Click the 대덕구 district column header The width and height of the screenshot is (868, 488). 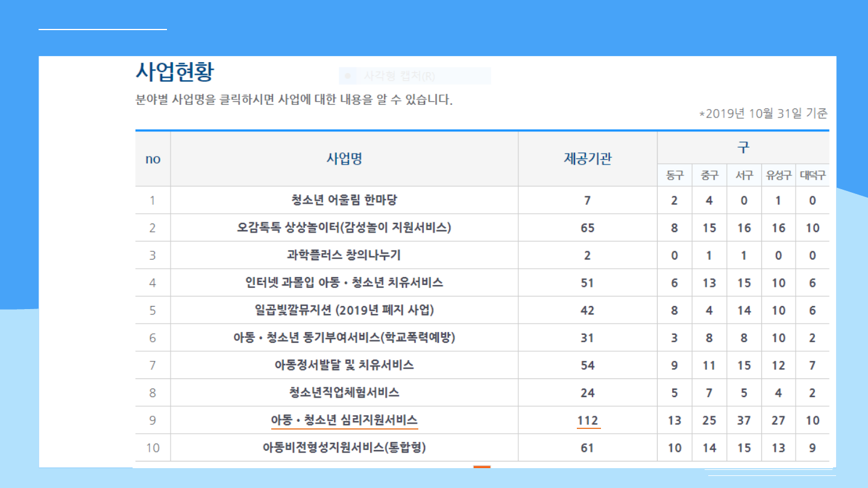[x=813, y=175]
